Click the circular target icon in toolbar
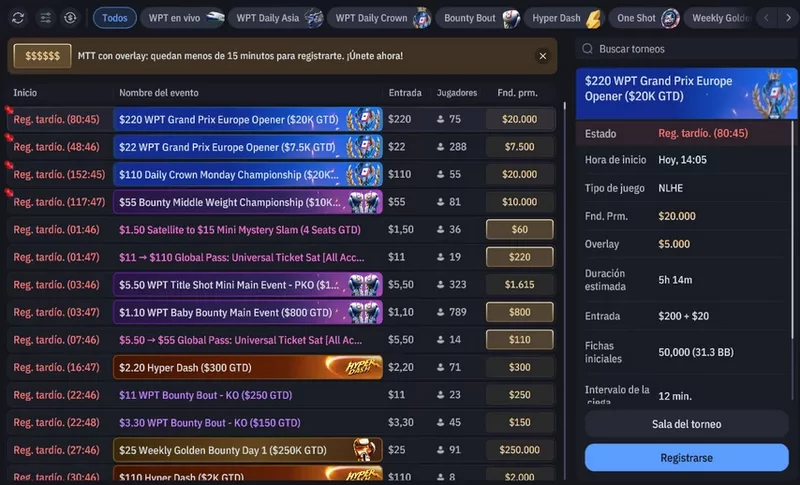The image size is (800, 485). pos(70,18)
